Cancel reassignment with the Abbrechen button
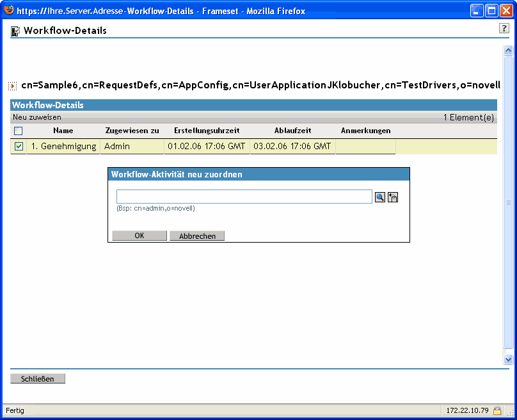This screenshot has height=420, width=517. [197, 236]
